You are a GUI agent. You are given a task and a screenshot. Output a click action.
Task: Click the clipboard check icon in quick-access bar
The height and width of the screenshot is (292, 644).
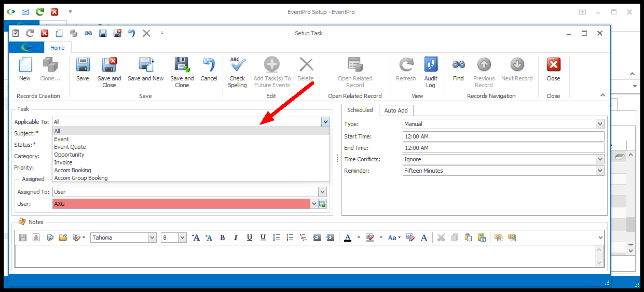[x=16, y=33]
